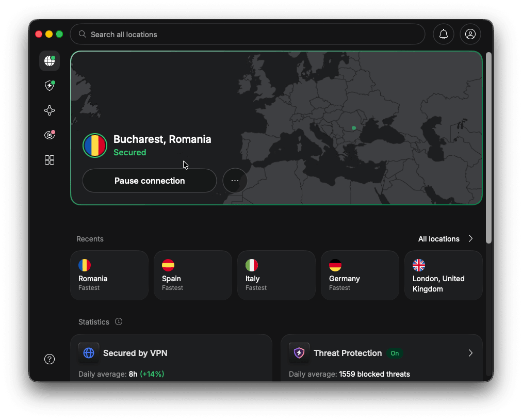Click the Recents section label
This screenshot has width=522, height=420.
pyautogui.click(x=90, y=239)
